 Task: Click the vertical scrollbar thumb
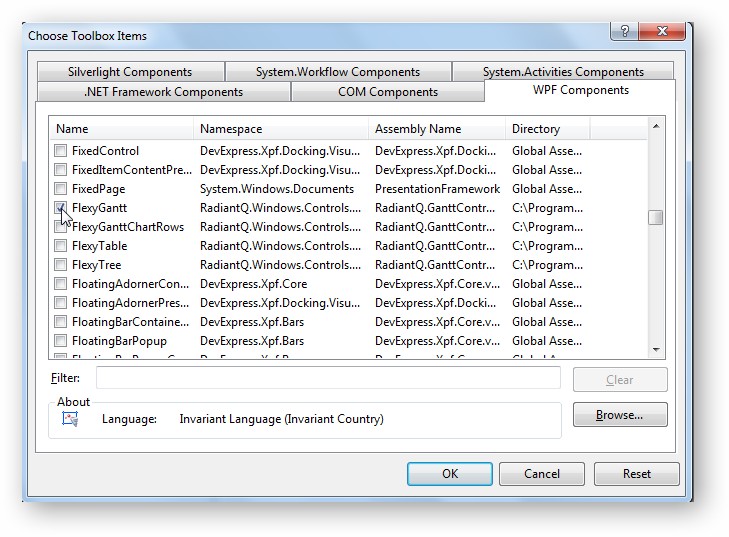click(x=655, y=217)
